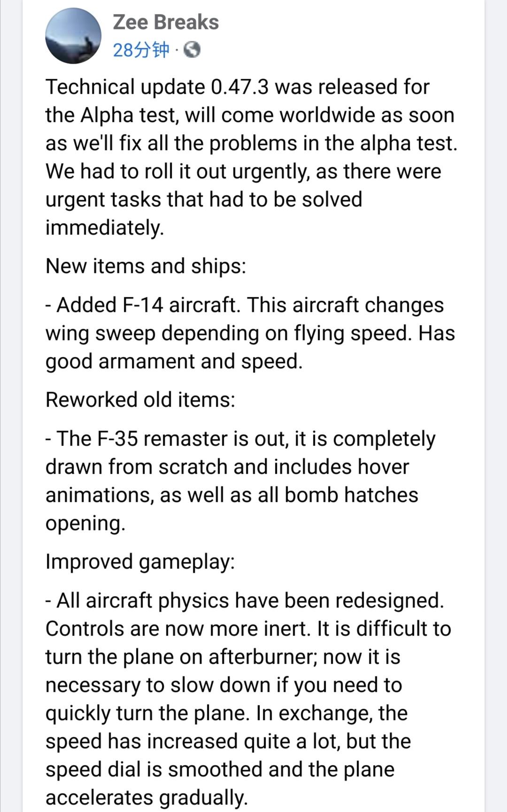Screen dimensions: 507x812
Task: Open the post via 28分钟 timestamp
Action: coord(141,50)
